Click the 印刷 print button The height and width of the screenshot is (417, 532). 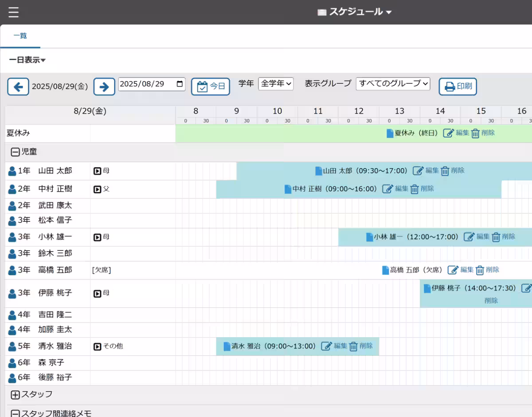tap(458, 87)
